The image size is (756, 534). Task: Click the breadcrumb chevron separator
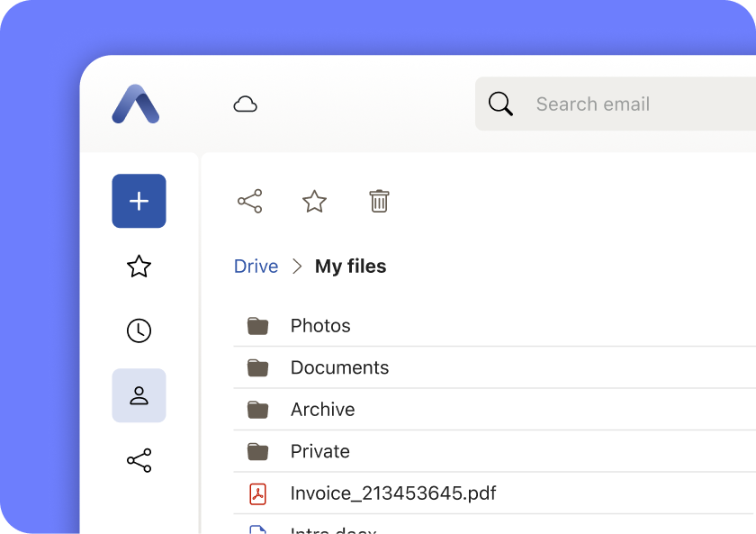click(297, 267)
